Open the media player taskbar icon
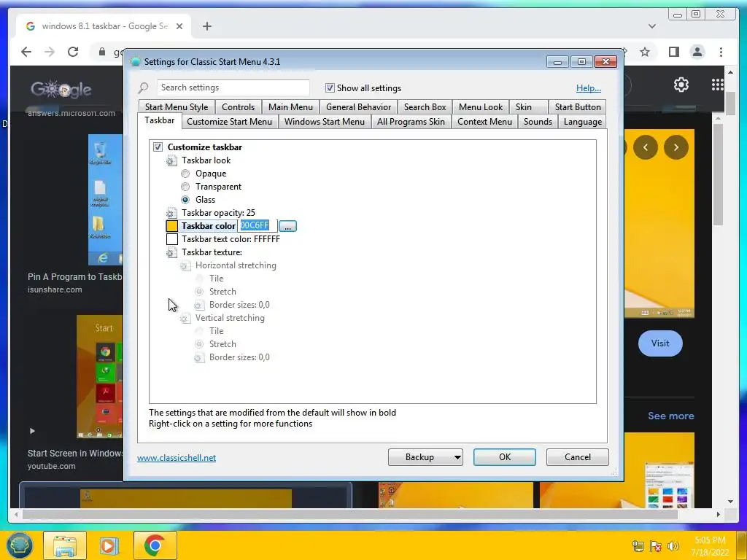Image resolution: width=747 pixels, height=560 pixels. click(x=109, y=545)
